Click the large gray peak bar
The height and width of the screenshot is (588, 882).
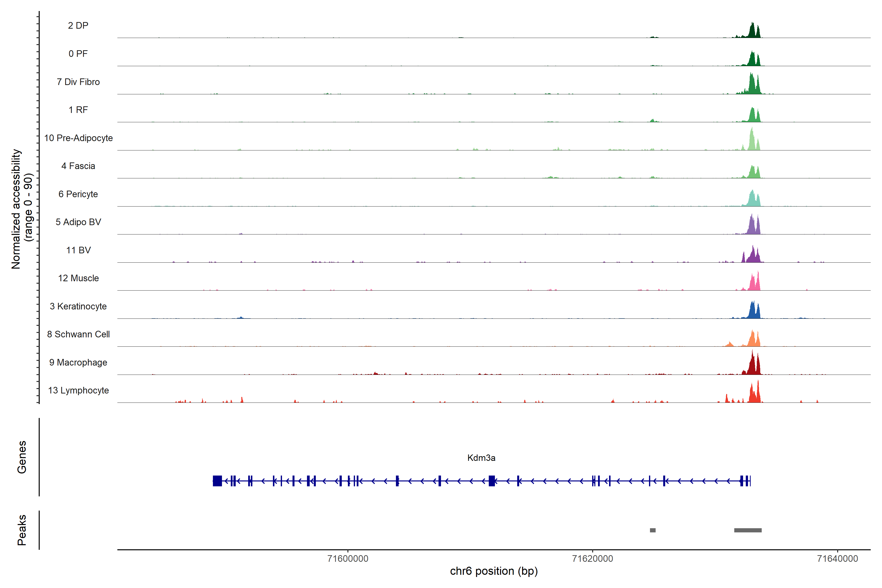point(748,530)
